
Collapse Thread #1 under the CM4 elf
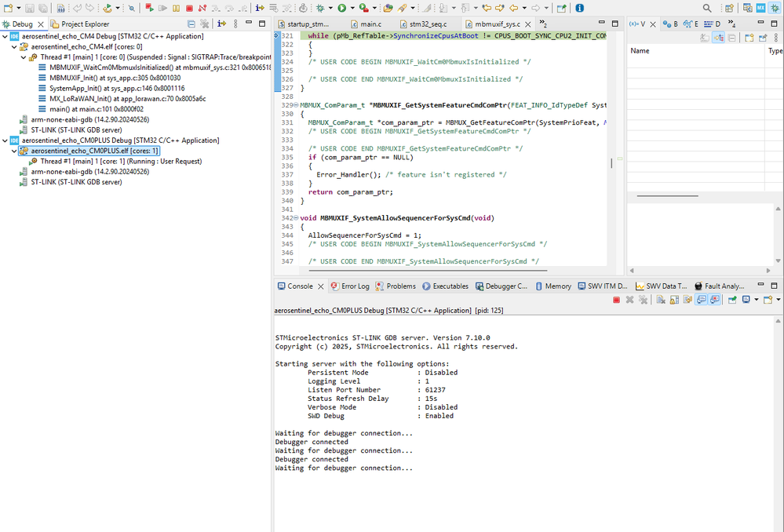(23, 57)
